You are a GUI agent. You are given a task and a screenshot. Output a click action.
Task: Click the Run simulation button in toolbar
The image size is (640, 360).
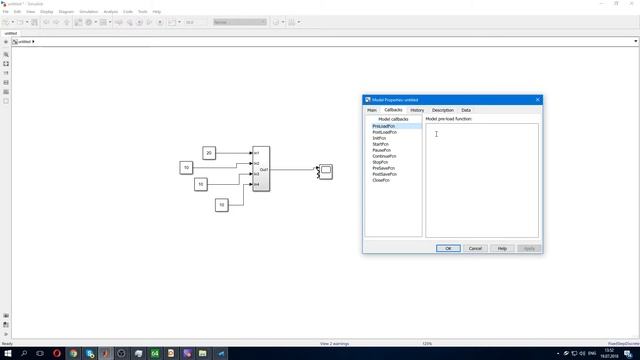[139, 22]
